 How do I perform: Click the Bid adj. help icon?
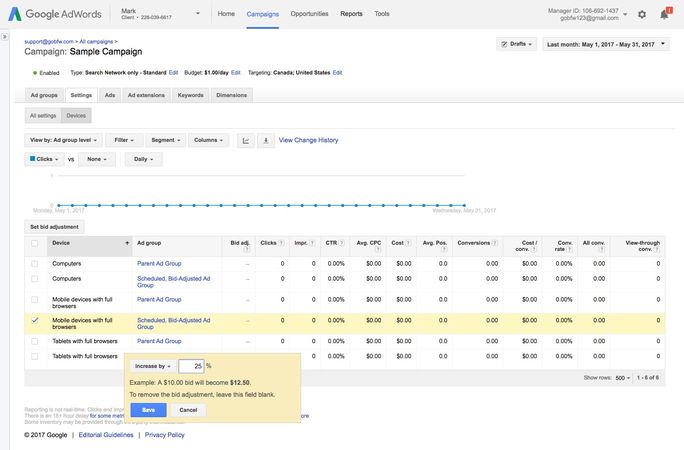(x=247, y=249)
